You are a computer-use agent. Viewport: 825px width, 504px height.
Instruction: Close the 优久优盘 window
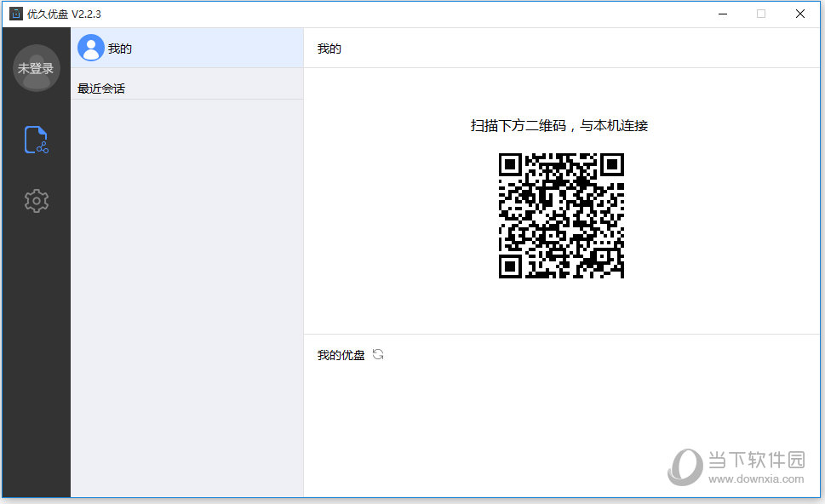coord(800,14)
